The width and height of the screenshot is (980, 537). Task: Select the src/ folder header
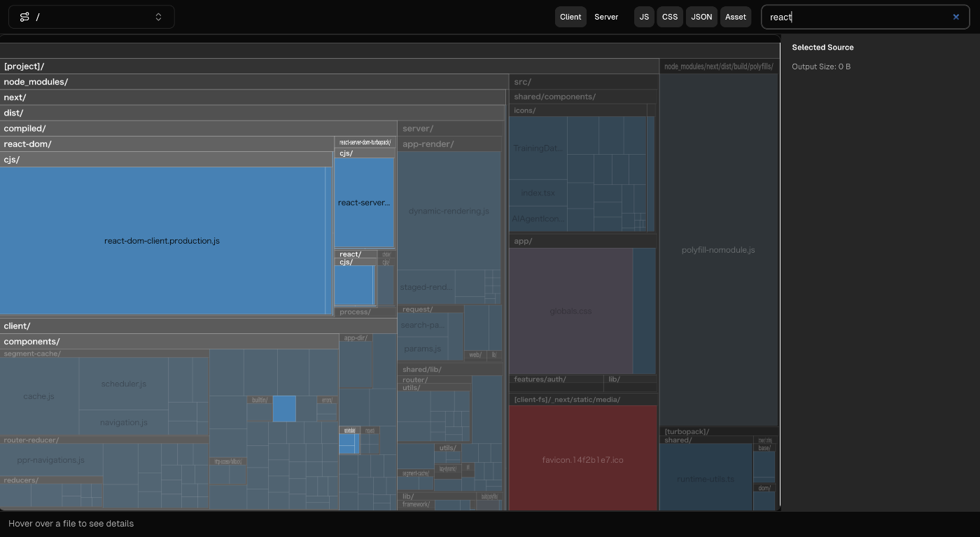(x=584, y=82)
